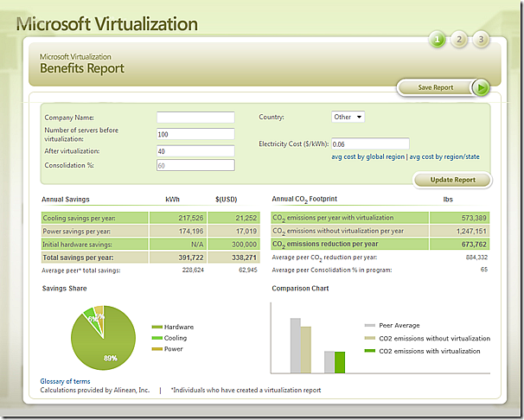
Task: Go to step 3 circle indicator
Action: pos(481,39)
